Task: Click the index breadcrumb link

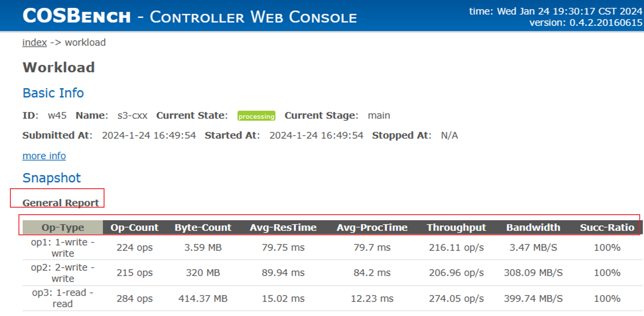Action: [x=35, y=43]
